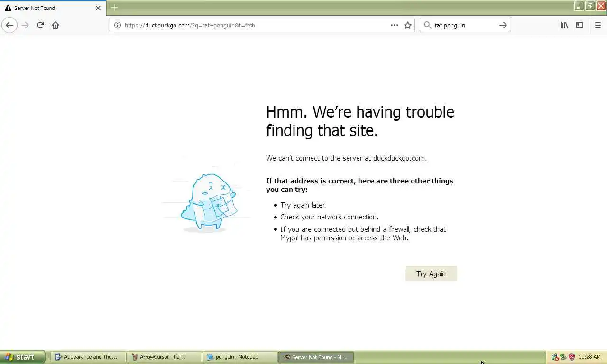Click 'We can't connect to the server' text
Viewport: 607px width, 364px height.
[346, 158]
